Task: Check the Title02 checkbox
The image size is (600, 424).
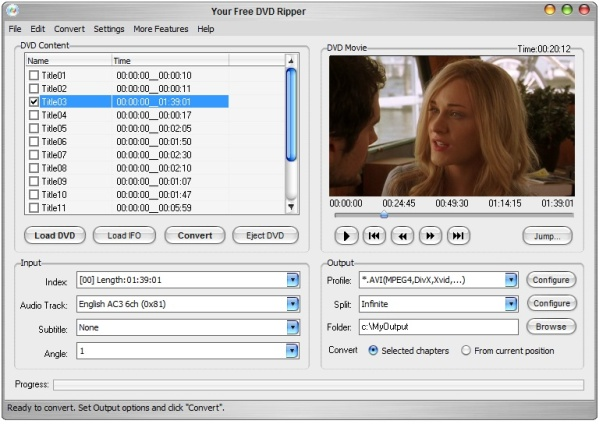Action: 34,88
